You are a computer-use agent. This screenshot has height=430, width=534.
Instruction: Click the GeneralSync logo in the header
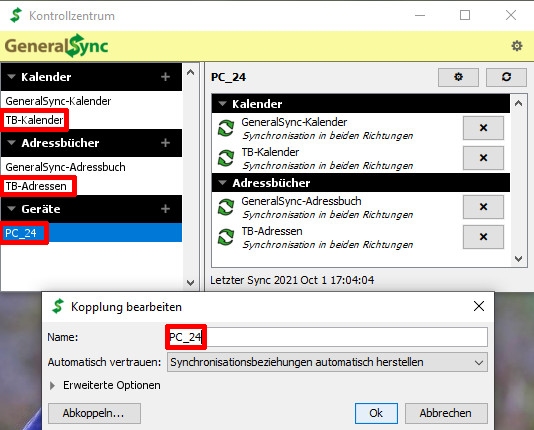coord(57,46)
